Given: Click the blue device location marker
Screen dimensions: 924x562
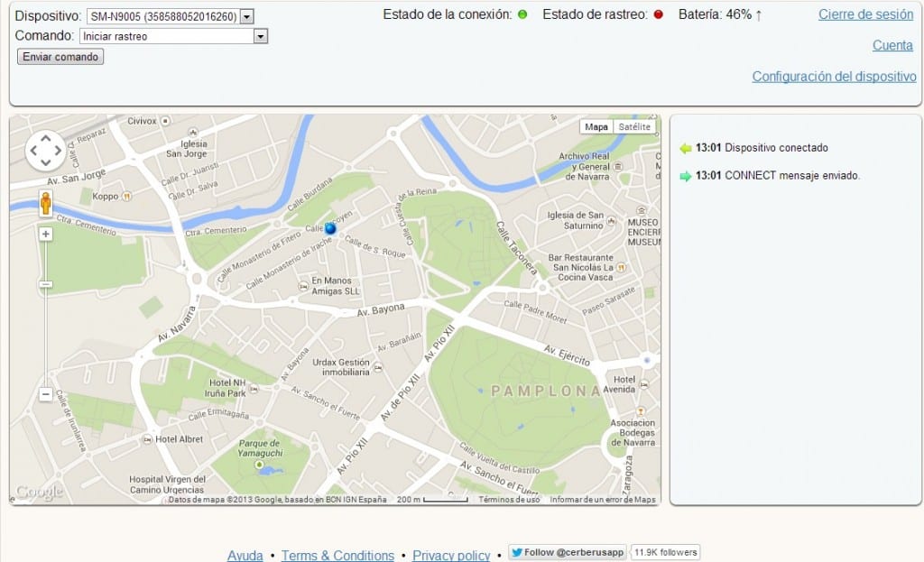Looking at the screenshot, I should coord(330,229).
